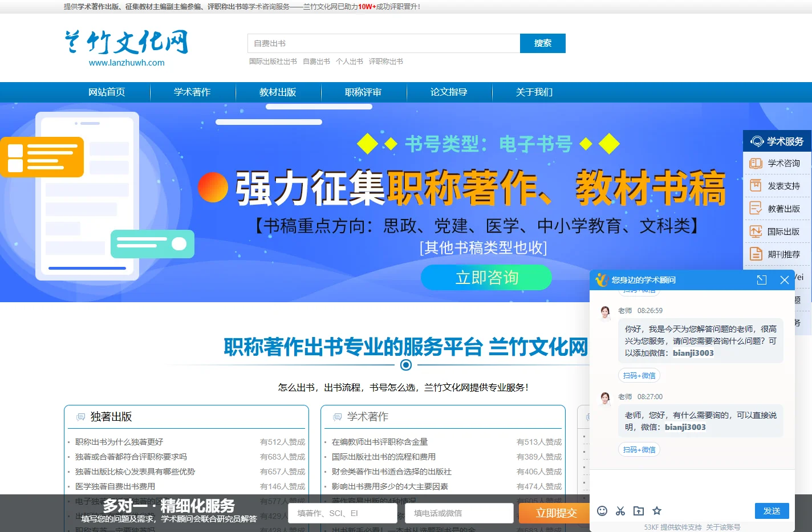812x532 pixels.
Task: Open the emoji picker in chat
Action: (602, 511)
